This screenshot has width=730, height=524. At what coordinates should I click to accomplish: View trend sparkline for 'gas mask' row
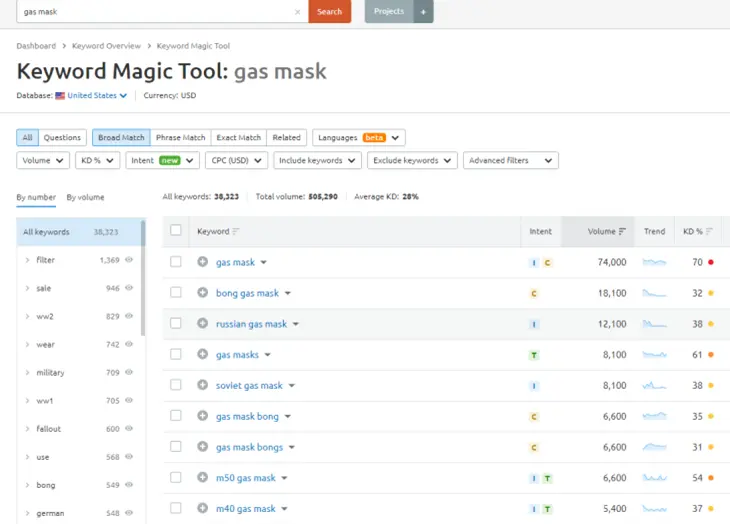pos(654,262)
